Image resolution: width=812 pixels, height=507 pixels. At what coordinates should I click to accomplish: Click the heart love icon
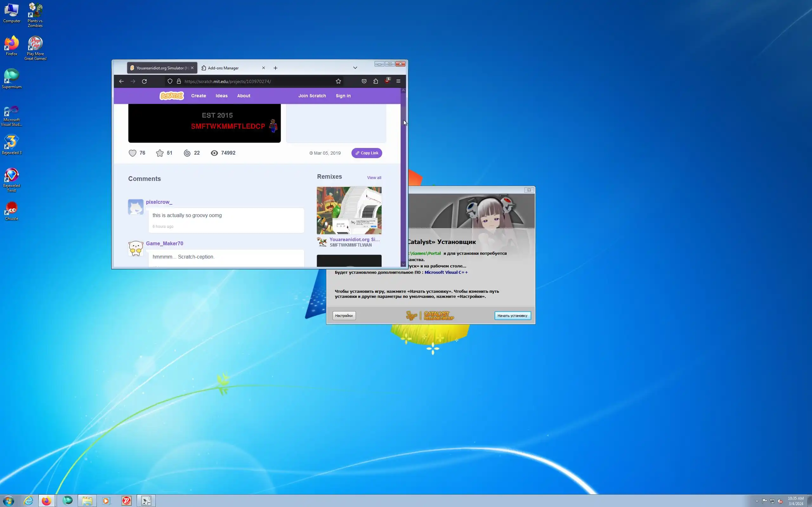[133, 153]
